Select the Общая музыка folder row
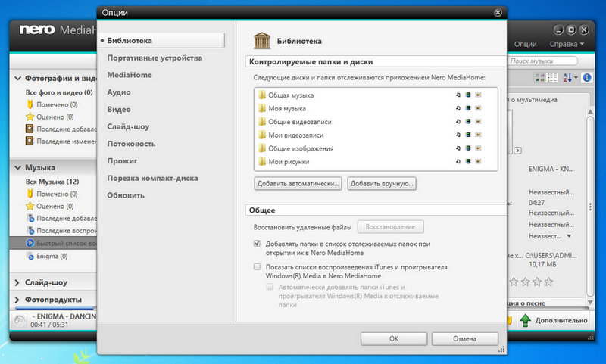The height and width of the screenshot is (364, 606). tap(376, 95)
